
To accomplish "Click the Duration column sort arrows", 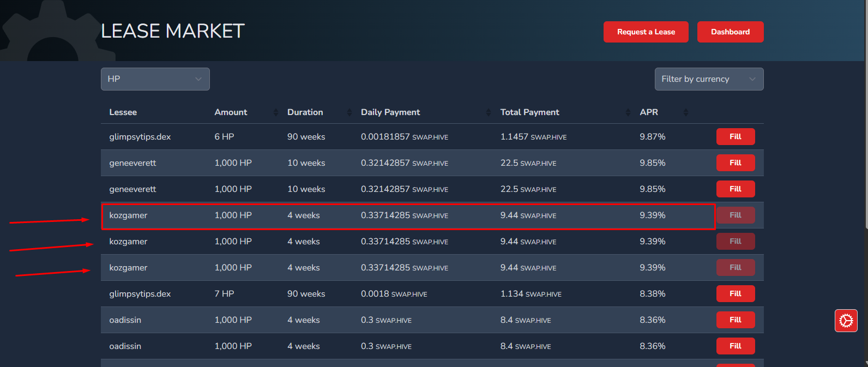I will tap(349, 112).
